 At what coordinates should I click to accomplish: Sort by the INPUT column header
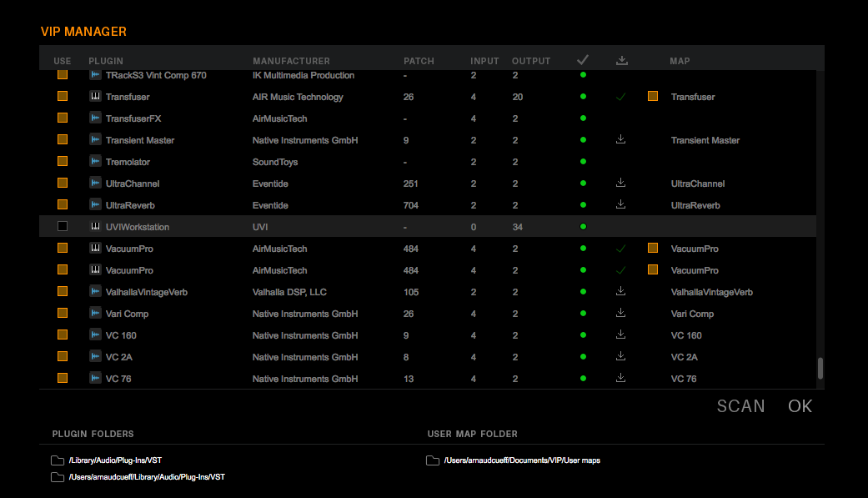484,61
